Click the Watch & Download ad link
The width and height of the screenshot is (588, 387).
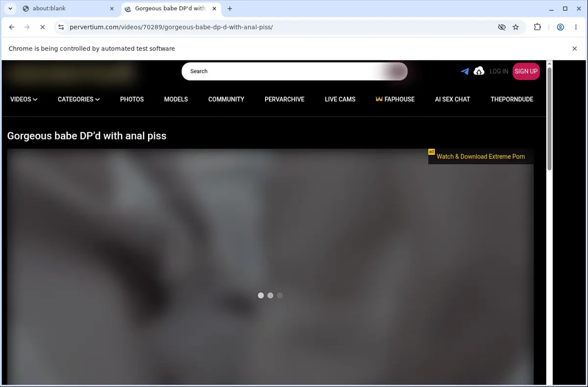481,156
